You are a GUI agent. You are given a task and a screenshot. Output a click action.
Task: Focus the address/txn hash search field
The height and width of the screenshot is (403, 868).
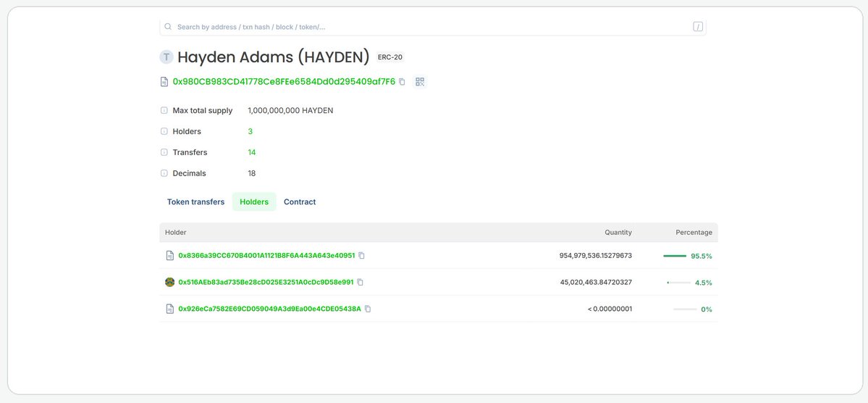(x=433, y=27)
